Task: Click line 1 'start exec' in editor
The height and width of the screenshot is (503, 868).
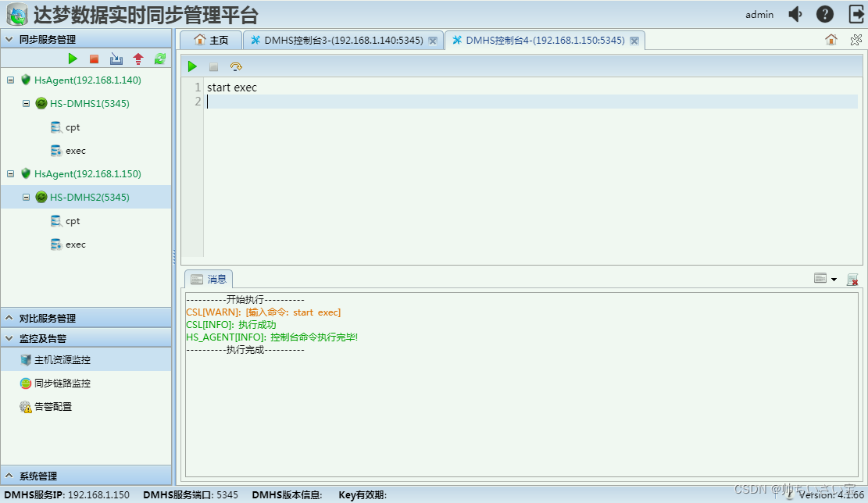Action: point(232,87)
